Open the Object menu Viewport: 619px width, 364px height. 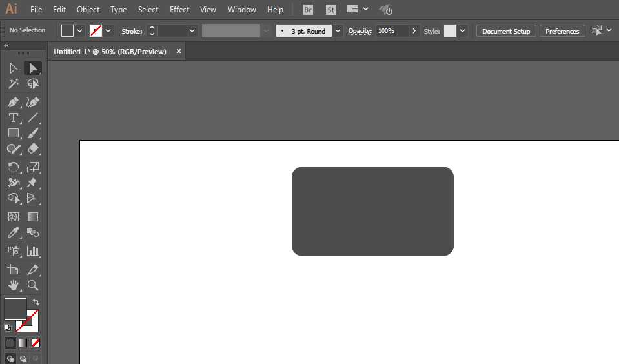click(x=88, y=10)
